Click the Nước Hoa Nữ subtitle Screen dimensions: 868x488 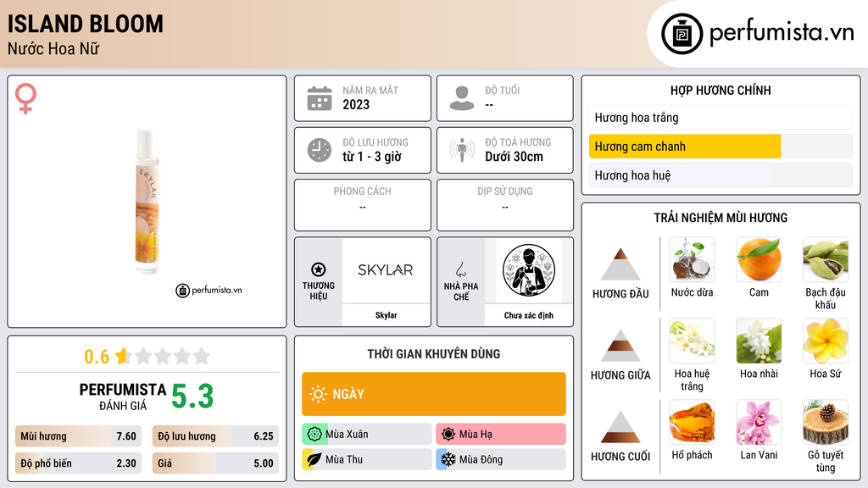pos(53,49)
